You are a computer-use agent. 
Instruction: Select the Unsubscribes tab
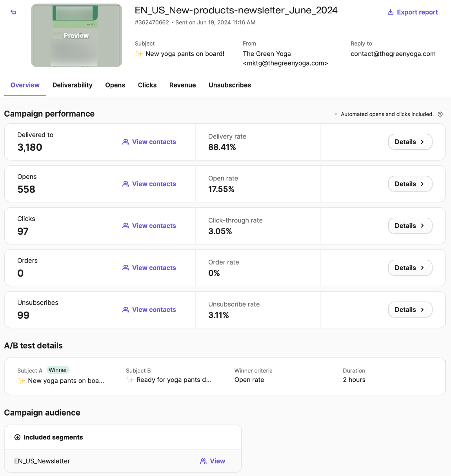(x=229, y=85)
